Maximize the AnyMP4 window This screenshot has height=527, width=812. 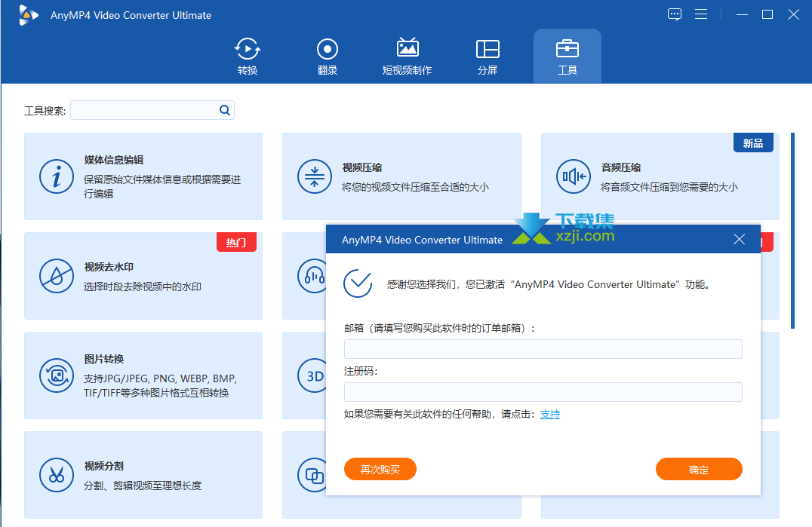(767, 14)
